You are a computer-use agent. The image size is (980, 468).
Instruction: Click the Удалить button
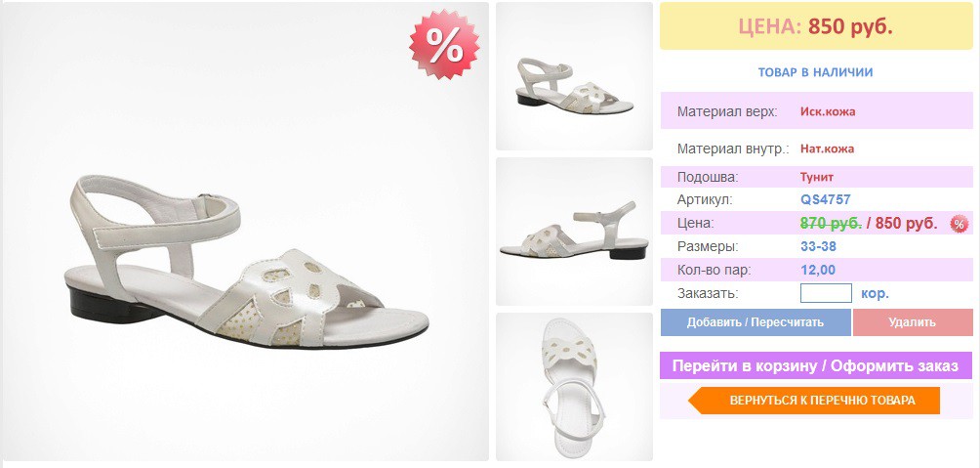click(x=913, y=322)
